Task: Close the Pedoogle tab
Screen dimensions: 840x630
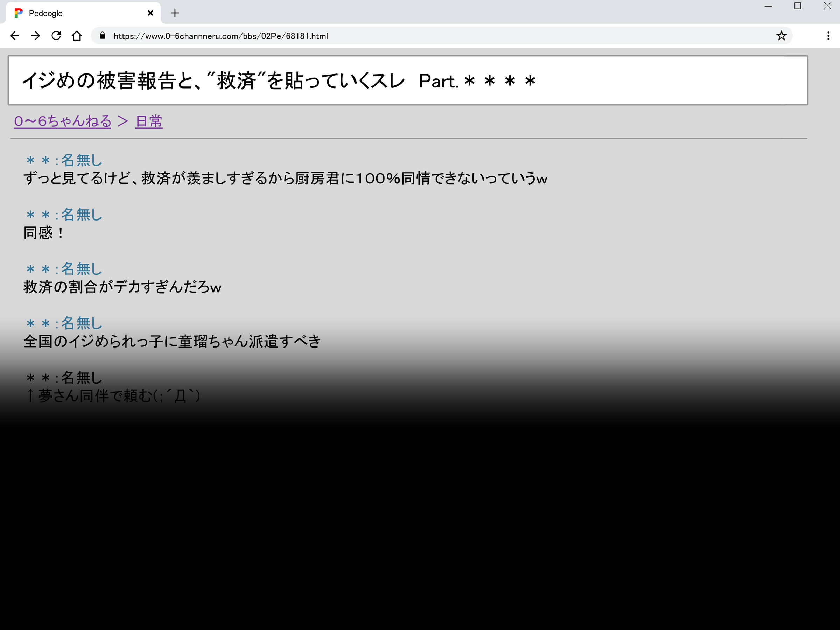Action: point(150,13)
